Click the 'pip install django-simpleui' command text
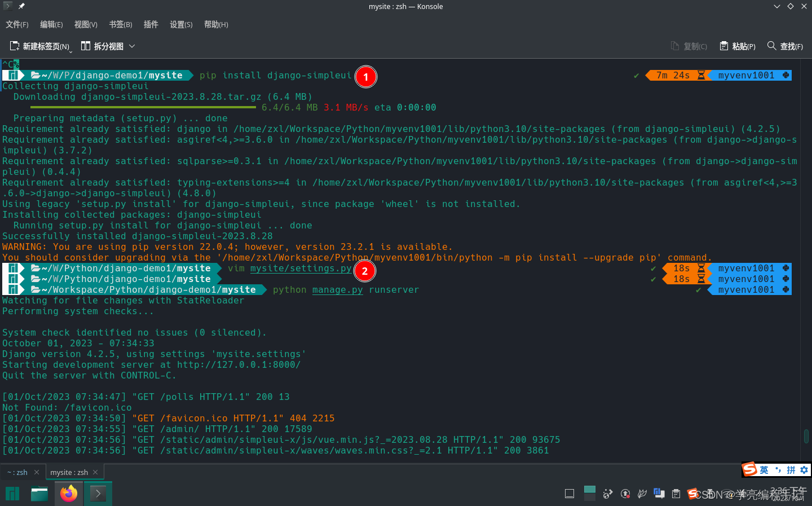Screen dimensions: 812x506 (275, 76)
